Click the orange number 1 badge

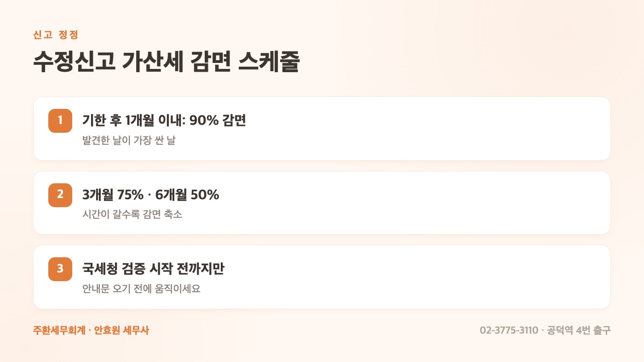coord(60,121)
